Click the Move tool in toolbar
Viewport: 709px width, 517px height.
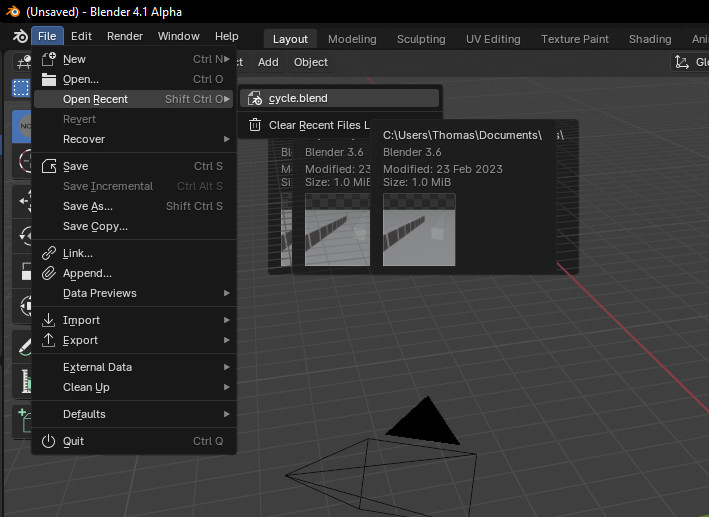click(x=22, y=201)
